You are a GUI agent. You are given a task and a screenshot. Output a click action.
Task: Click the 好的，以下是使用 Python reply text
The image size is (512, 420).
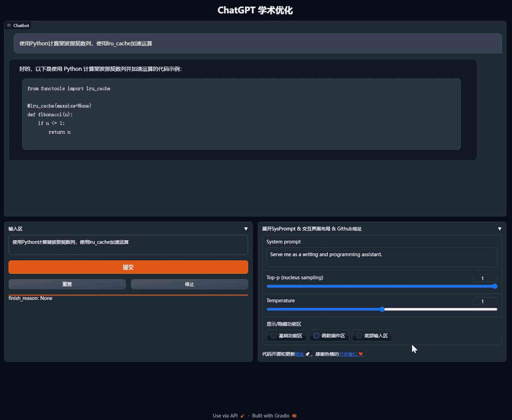tap(101, 69)
